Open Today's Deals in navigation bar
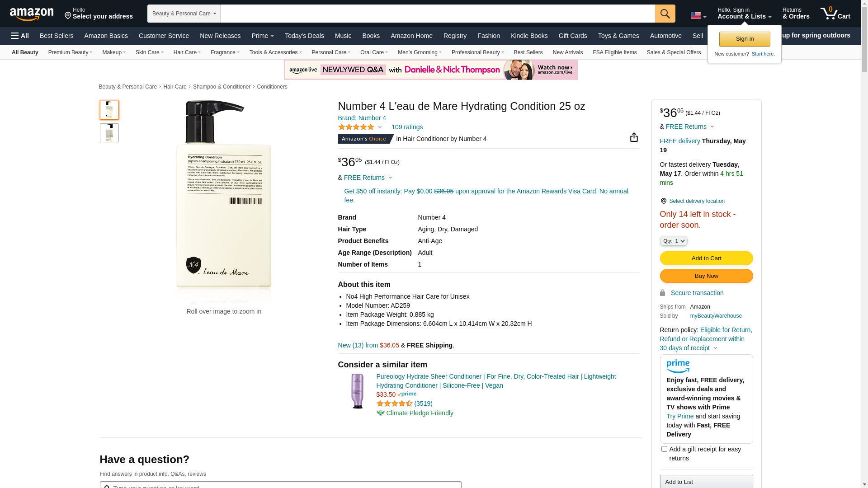The height and width of the screenshot is (488, 868). [x=304, y=36]
